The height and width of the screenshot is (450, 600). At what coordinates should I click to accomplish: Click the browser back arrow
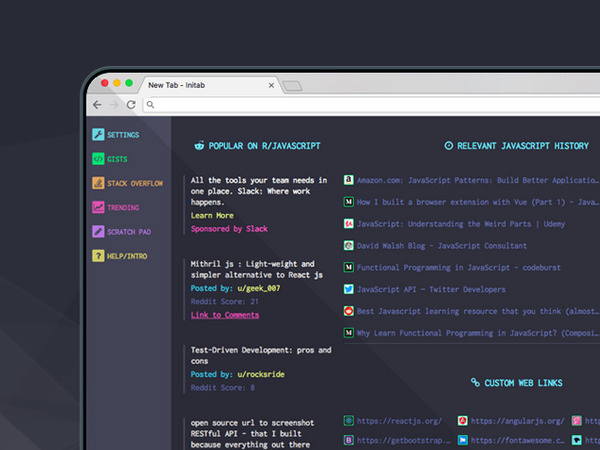(97, 105)
